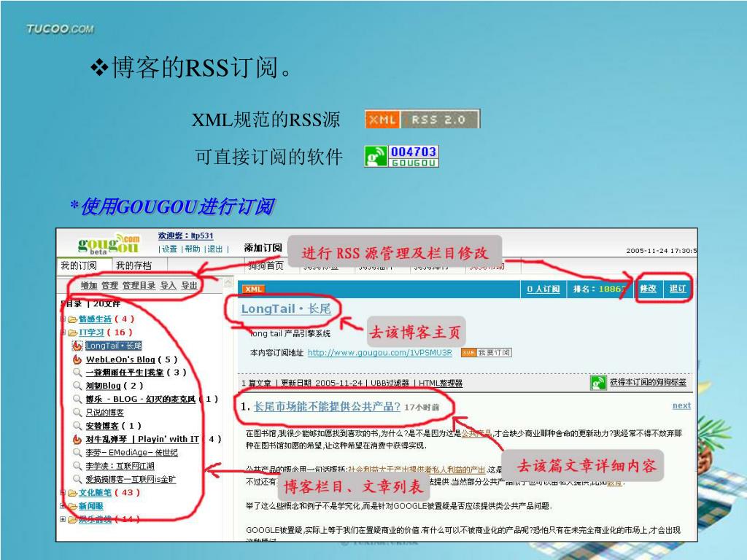Image resolution: width=747 pixels, height=560 pixels.
Task: Click the folder icon of 情感生活
Action: 72,319
